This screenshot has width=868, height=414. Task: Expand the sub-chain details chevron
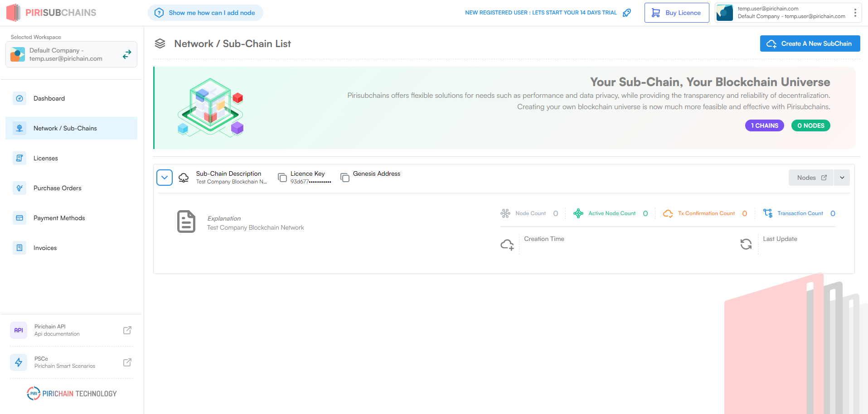click(x=164, y=177)
